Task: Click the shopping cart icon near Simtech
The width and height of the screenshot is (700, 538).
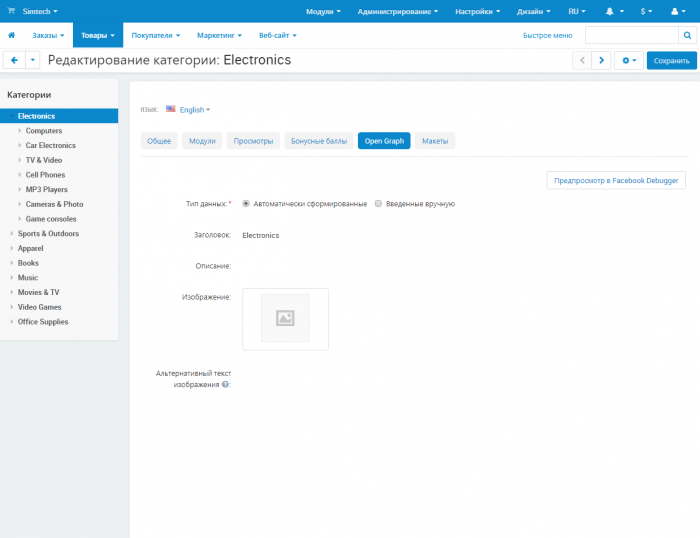Action: coord(11,11)
